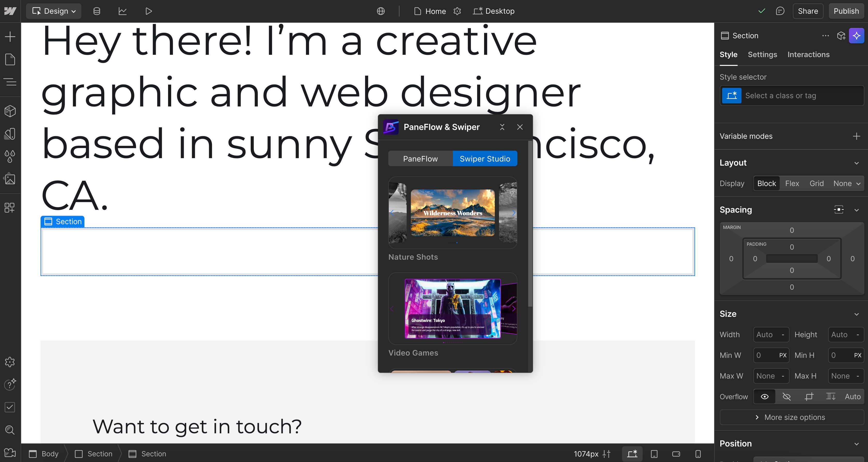868x462 pixels.
Task: Set overflow to clip
Action: click(x=809, y=397)
